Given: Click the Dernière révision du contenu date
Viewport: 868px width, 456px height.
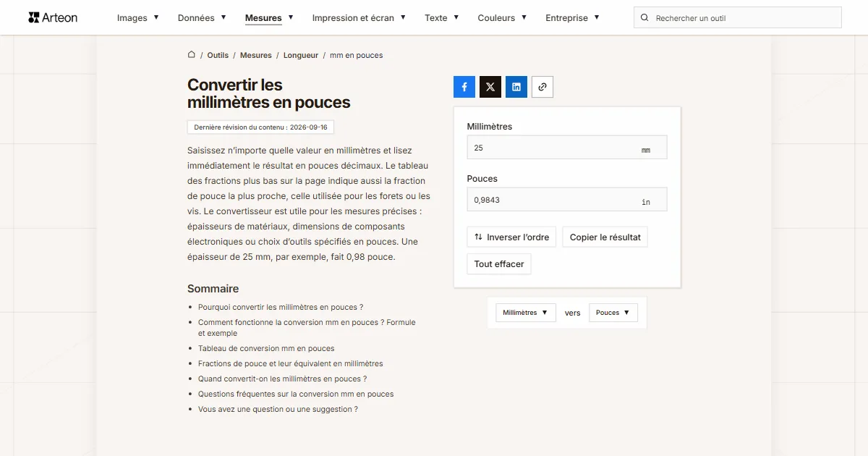Looking at the screenshot, I should point(260,127).
